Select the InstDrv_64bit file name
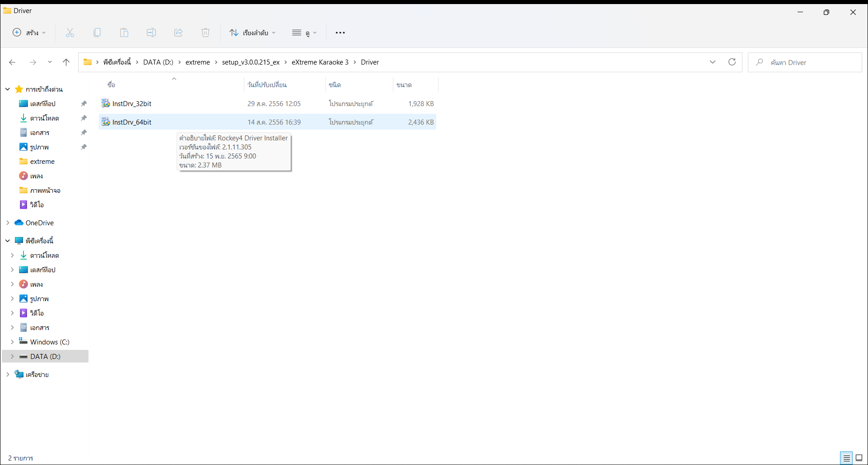 (132, 122)
